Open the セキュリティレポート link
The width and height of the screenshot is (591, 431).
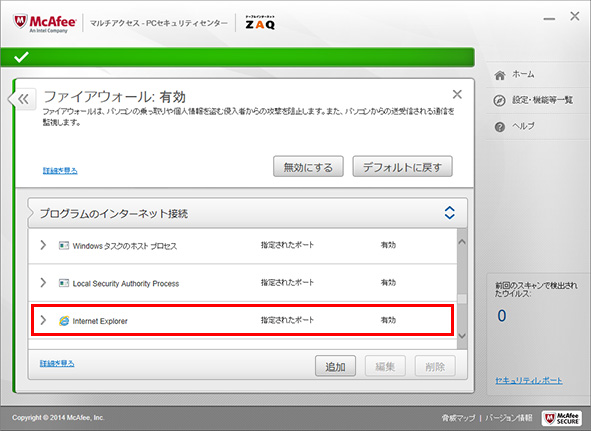(x=529, y=380)
